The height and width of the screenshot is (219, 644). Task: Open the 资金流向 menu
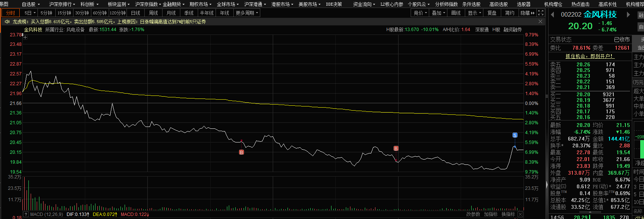pos(364,4)
